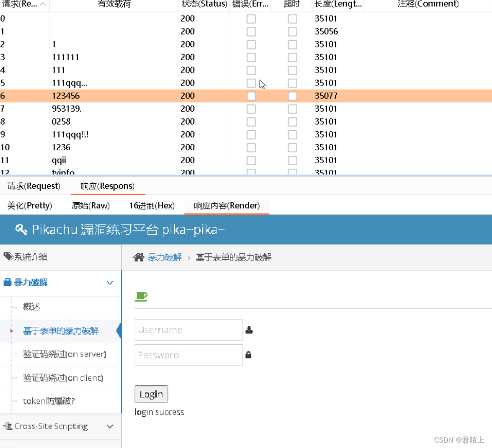The height and width of the screenshot is (448, 492).
Task: Open the 16进制(Hex) view tab
Action: coord(152,206)
